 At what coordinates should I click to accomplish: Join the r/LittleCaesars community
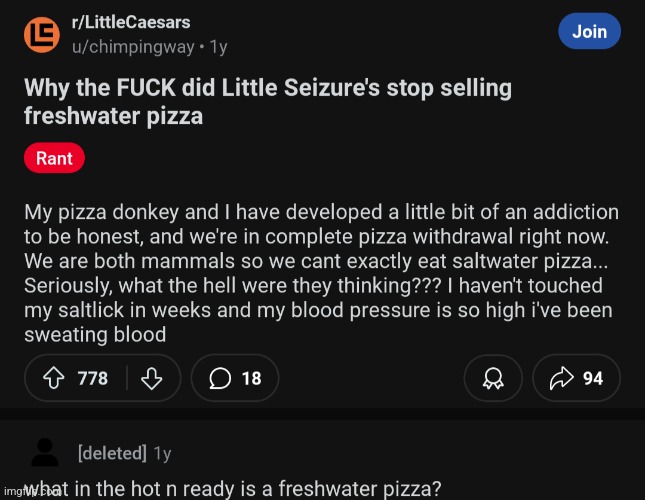click(x=589, y=31)
